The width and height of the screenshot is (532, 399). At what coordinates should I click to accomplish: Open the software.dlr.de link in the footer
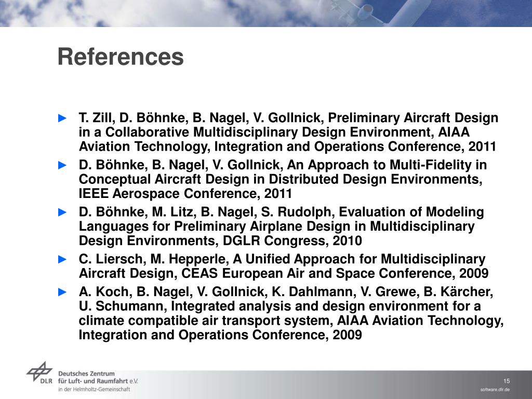pyautogui.click(x=495, y=390)
